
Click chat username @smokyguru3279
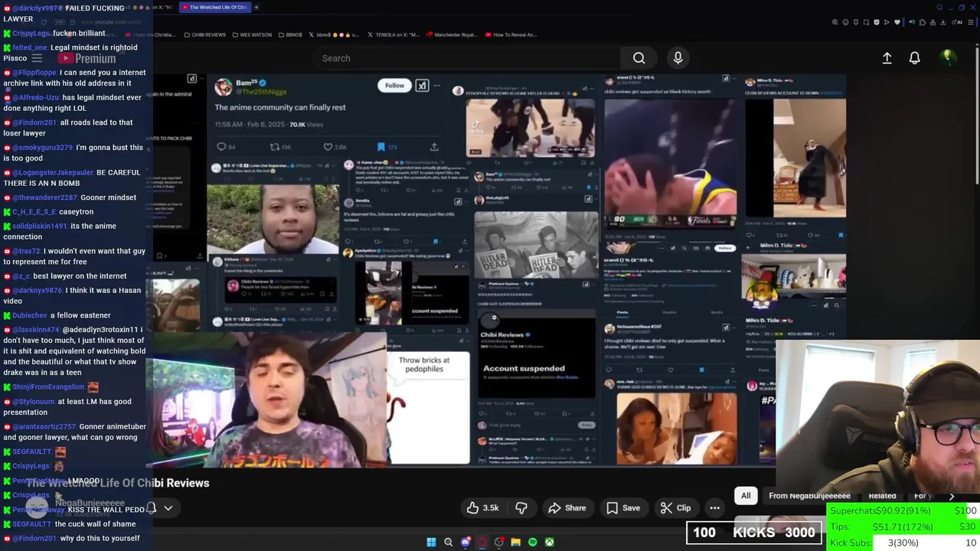[42, 148]
